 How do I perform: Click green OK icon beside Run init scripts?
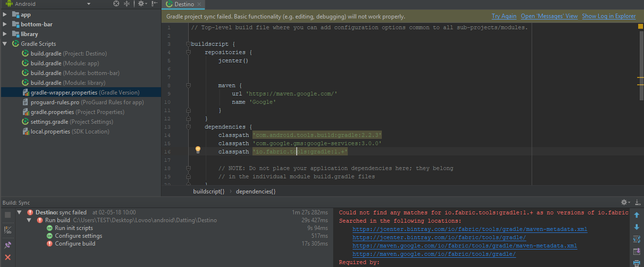50,228
